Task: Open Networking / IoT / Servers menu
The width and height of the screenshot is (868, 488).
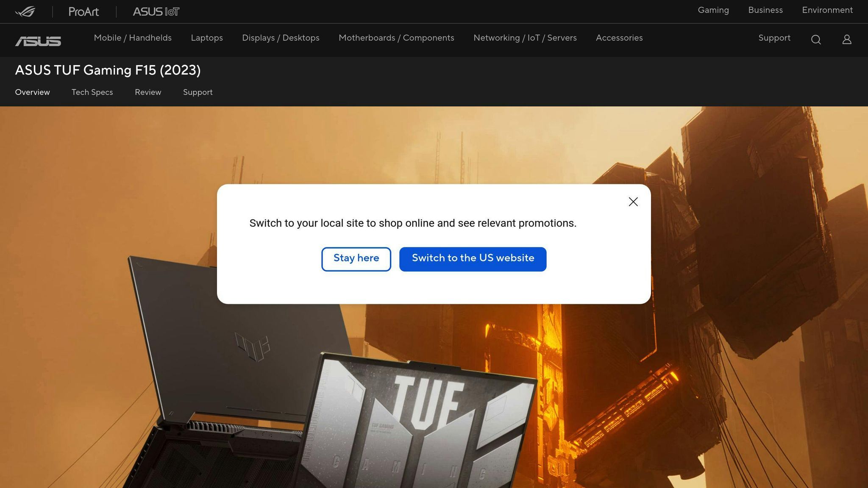Action: 525,38
